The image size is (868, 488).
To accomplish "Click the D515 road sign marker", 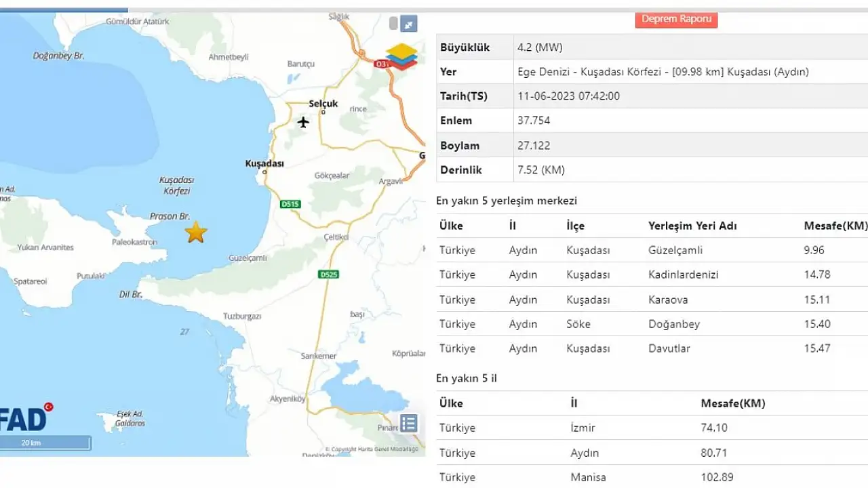I will pyautogui.click(x=290, y=204).
